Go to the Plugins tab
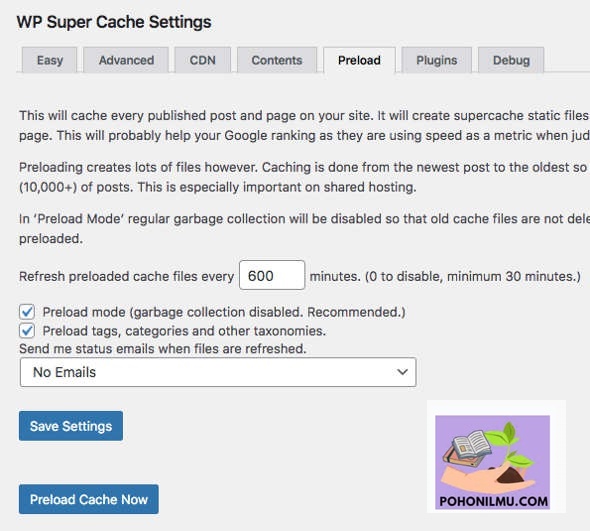Viewport: 590px width, 531px height. click(x=436, y=60)
